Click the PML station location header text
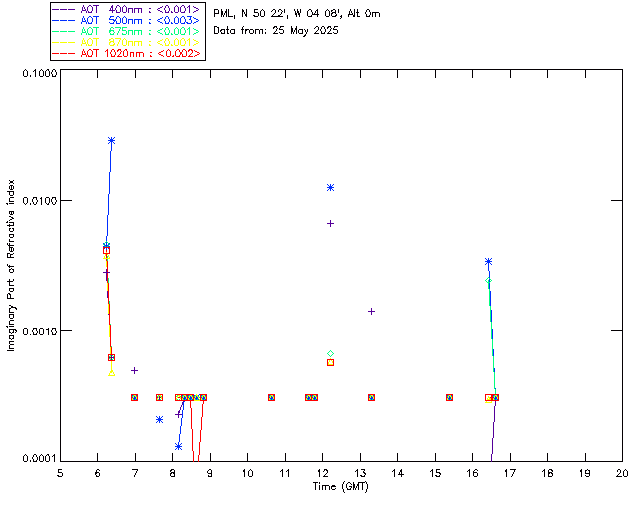Image resolution: width=640 pixels, height=512 pixels. (x=297, y=14)
